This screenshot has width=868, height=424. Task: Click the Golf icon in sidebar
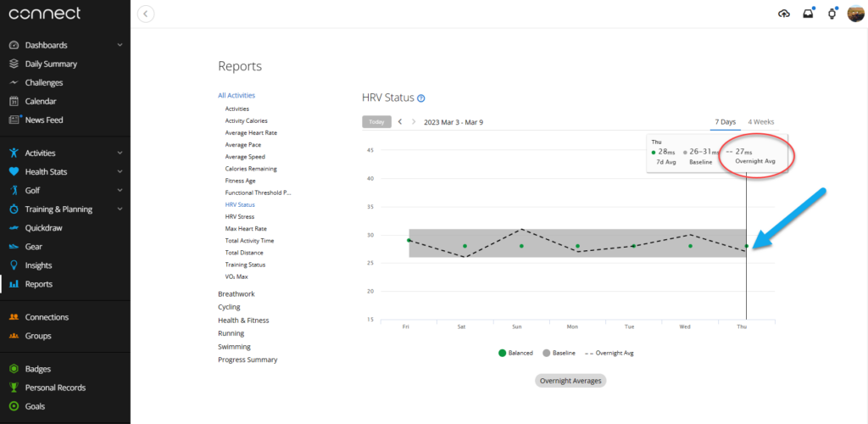(14, 191)
